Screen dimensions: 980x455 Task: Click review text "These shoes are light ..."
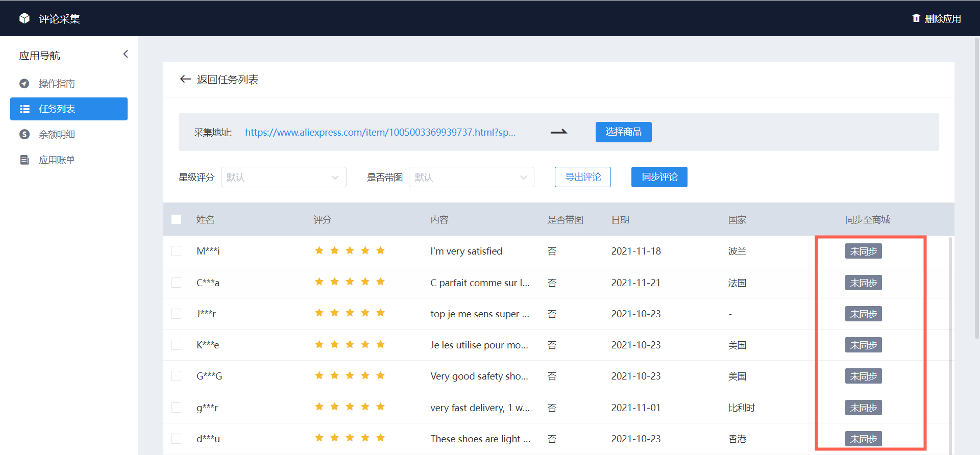coord(480,439)
